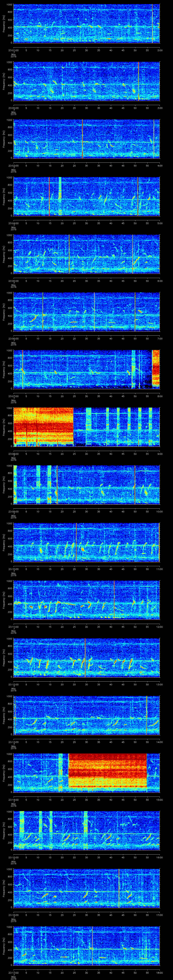173x980 pixels.
Task: Click the large red noise block in 23:14:00 spectrogram
Action: click(x=108, y=770)
